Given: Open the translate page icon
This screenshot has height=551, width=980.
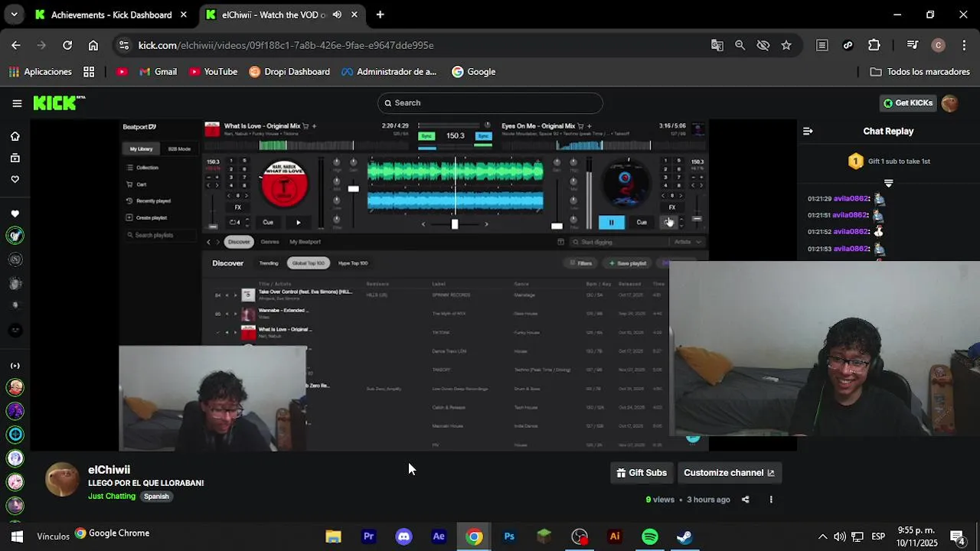Looking at the screenshot, I should (x=717, y=45).
